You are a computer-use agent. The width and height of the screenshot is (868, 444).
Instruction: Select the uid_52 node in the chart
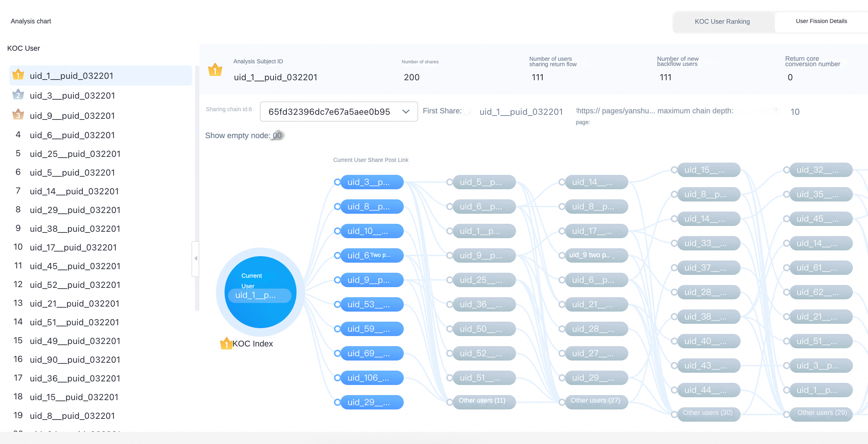point(484,353)
